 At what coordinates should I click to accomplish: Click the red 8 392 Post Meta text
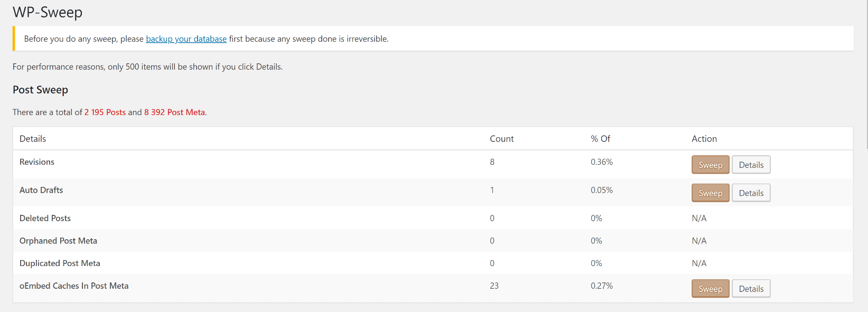(x=174, y=112)
